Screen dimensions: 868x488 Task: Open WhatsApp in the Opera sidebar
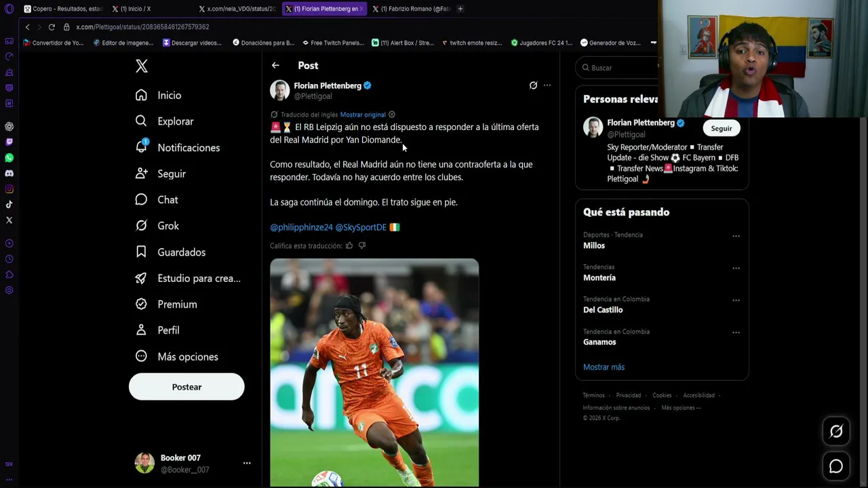[9, 158]
